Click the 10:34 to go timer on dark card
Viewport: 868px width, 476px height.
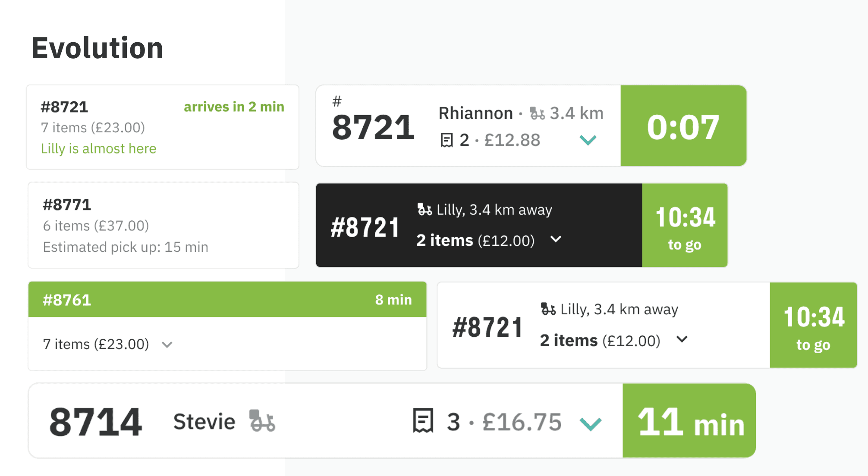(685, 225)
